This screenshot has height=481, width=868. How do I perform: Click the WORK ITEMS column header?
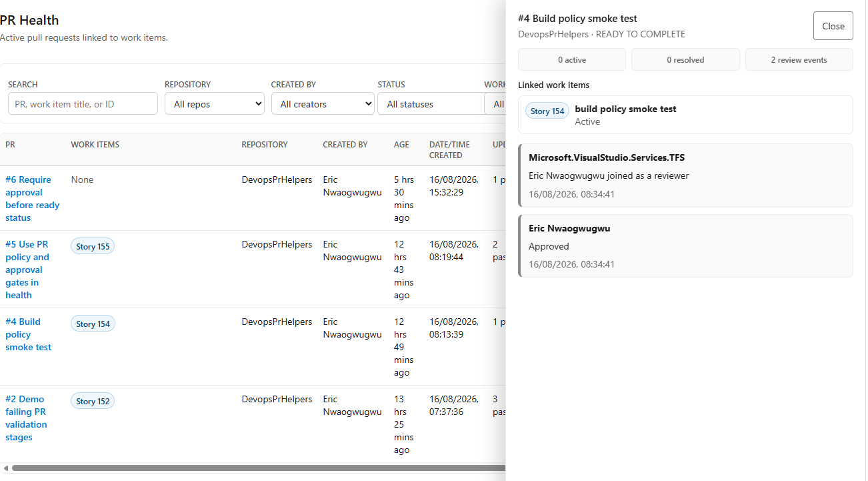coord(95,144)
